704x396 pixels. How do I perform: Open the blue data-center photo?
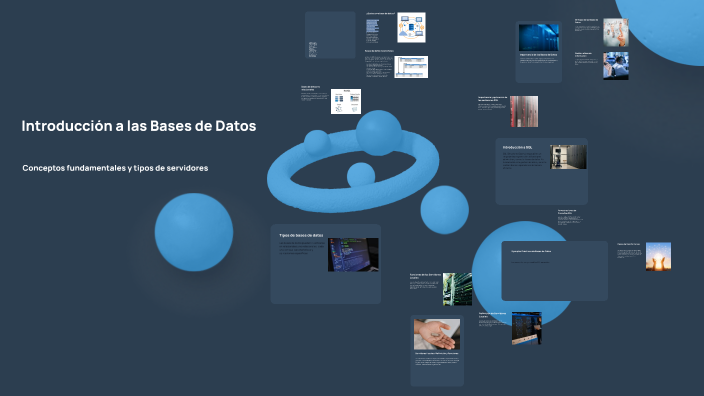pos(539,37)
